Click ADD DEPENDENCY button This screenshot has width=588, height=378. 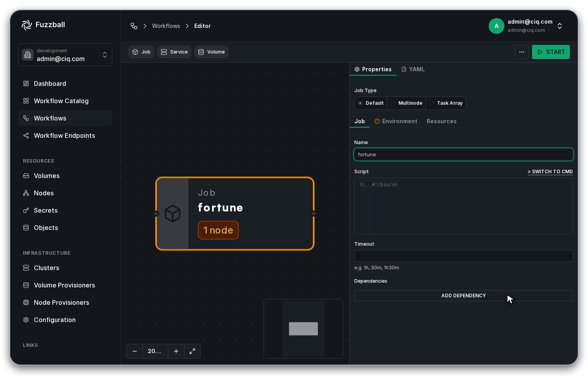[463, 296]
